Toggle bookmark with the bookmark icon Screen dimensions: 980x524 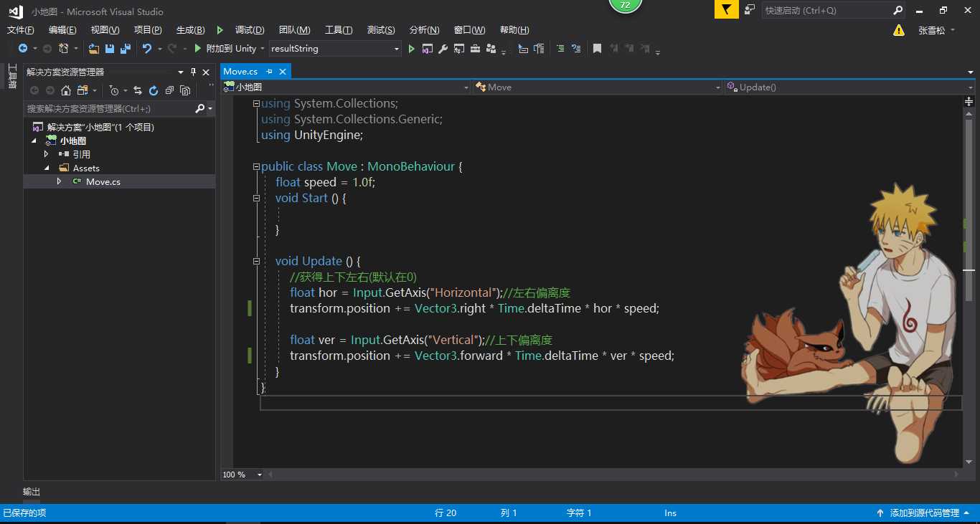click(597, 49)
